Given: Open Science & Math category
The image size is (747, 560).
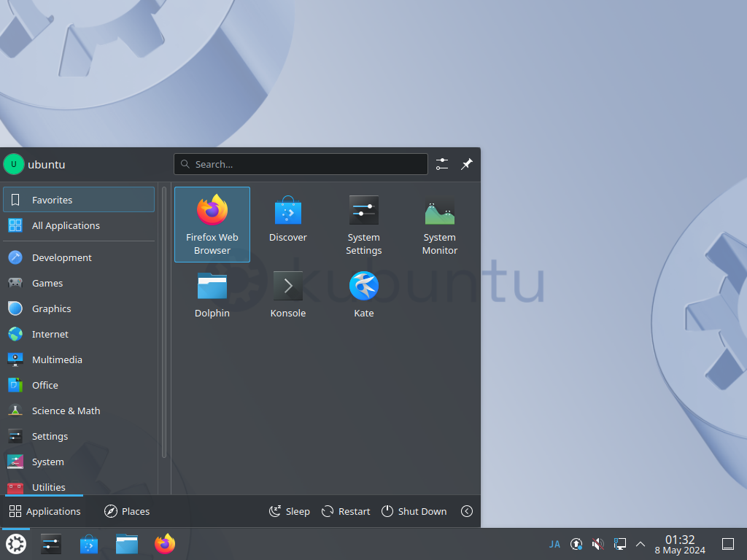Looking at the screenshot, I should (79, 411).
